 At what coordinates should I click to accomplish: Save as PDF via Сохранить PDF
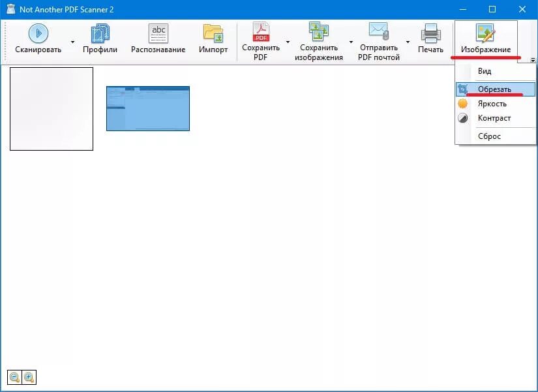(x=261, y=42)
